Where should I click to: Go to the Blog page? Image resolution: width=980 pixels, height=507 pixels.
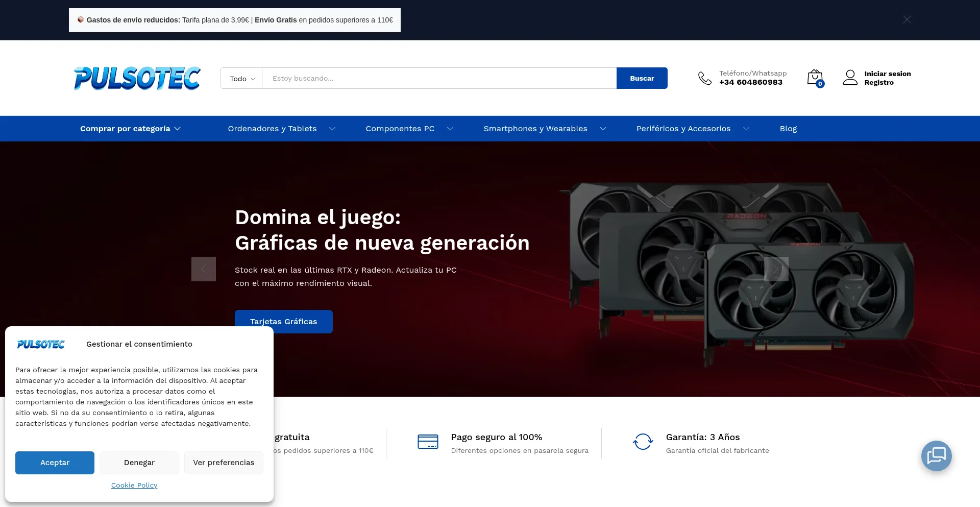pos(788,129)
